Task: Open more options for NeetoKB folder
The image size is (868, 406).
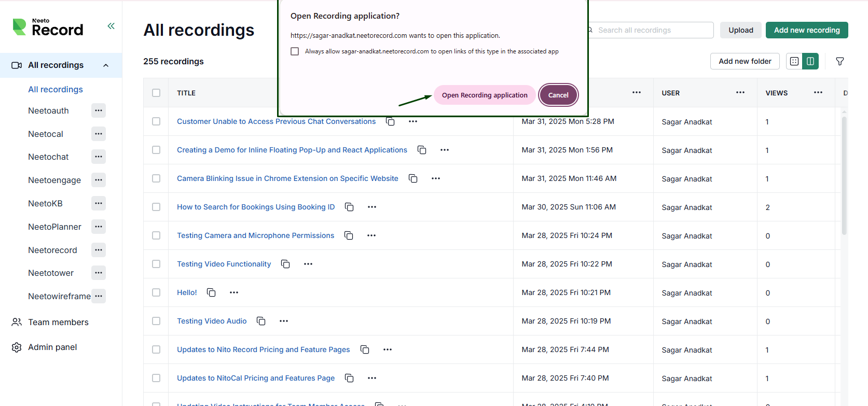Action: pyautogui.click(x=99, y=203)
